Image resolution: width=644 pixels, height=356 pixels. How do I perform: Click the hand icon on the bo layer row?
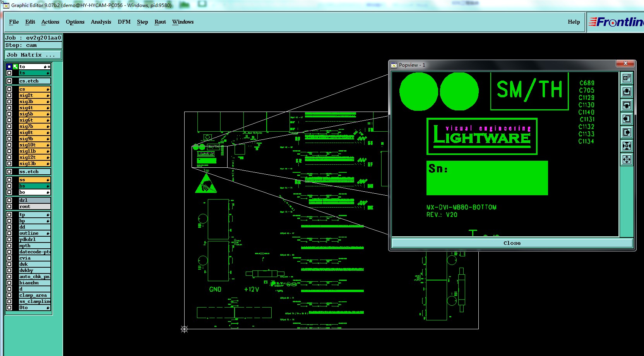[48, 193]
